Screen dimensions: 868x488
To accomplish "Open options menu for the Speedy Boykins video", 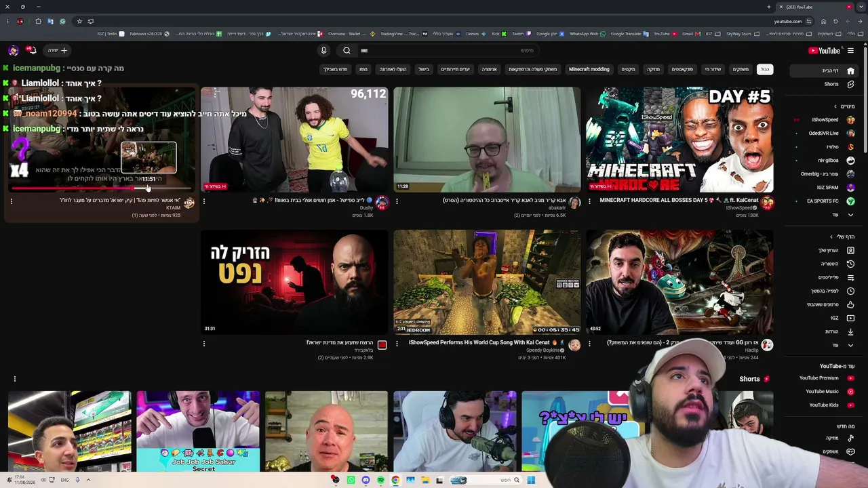I will [x=397, y=344].
